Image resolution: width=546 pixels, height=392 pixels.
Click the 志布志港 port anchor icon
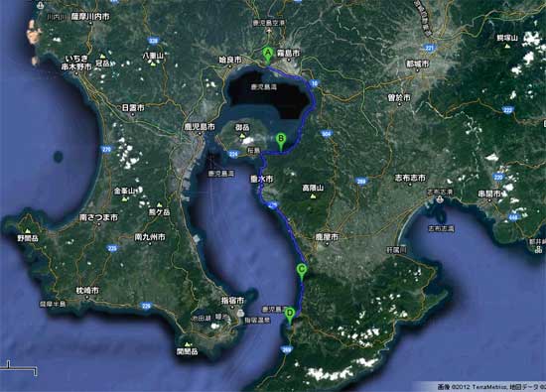(x=440, y=199)
